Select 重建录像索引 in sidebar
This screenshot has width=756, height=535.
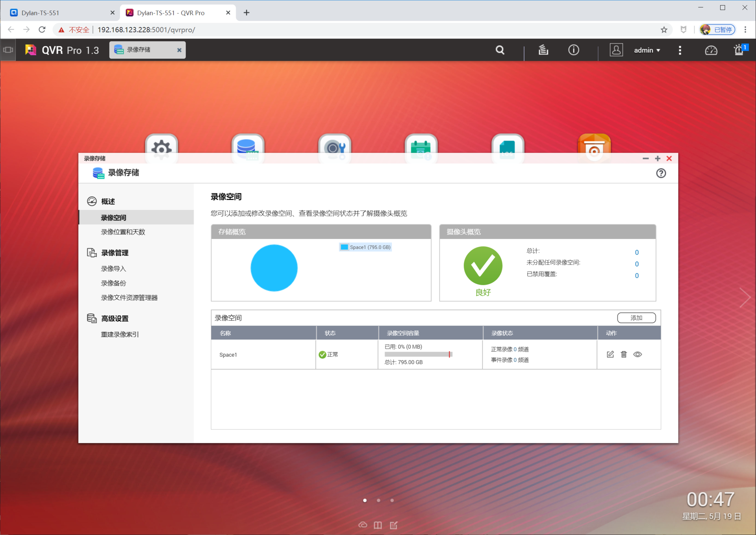[120, 334]
